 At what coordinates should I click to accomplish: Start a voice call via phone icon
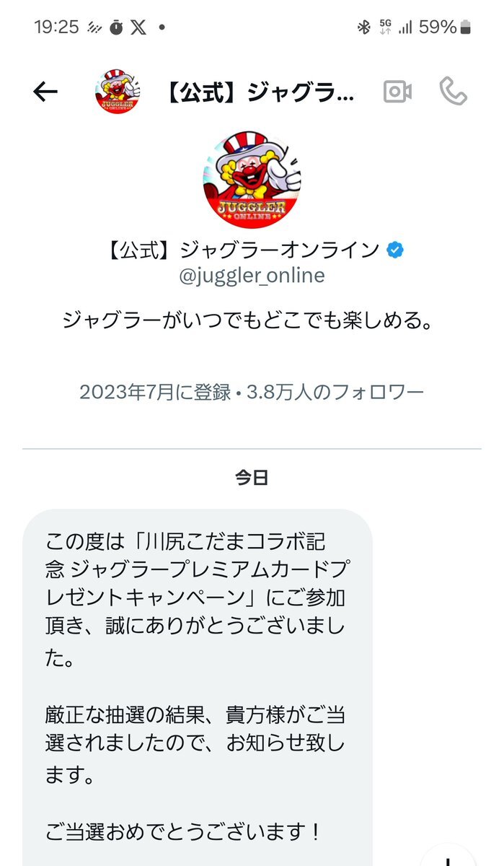coord(454,92)
